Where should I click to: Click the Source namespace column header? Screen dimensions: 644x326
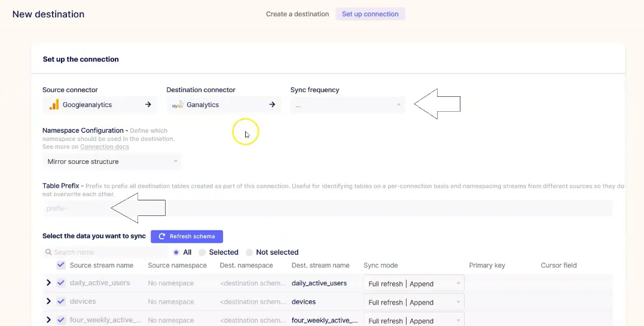coord(177,266)
